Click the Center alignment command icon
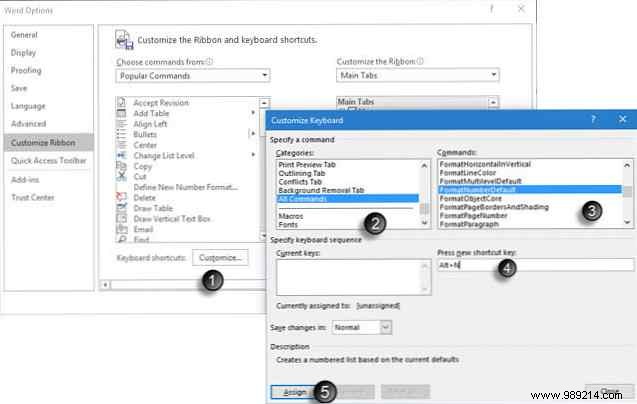Viewport: 637px width, 404px height. (121, 145)
